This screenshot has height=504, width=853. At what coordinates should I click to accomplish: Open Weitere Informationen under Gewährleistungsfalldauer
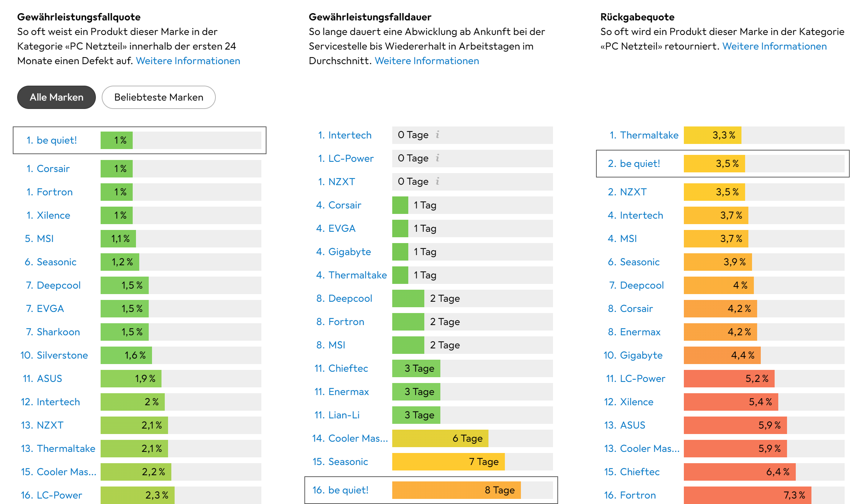click(427, 61)
